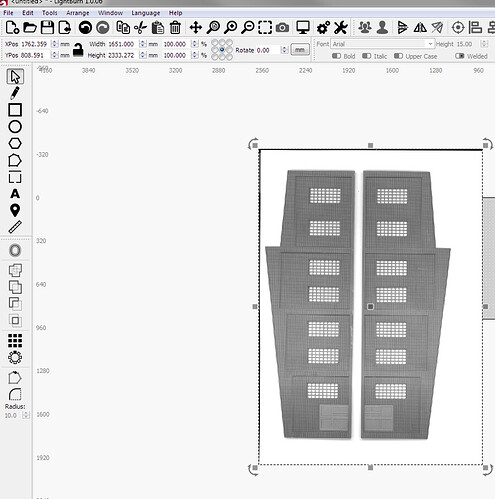Click the mm units button
The height and width of the screenshot is (499, 495).
(300, 50)
